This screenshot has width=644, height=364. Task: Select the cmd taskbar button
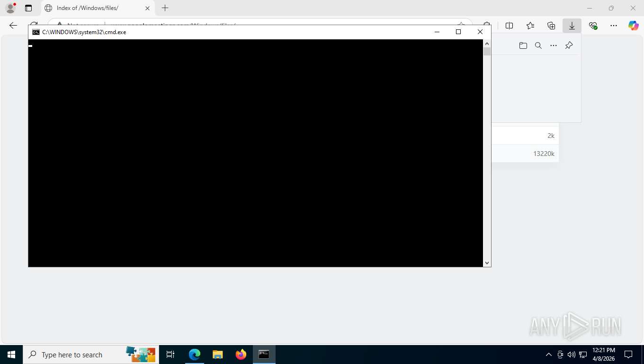pos(264,355)
